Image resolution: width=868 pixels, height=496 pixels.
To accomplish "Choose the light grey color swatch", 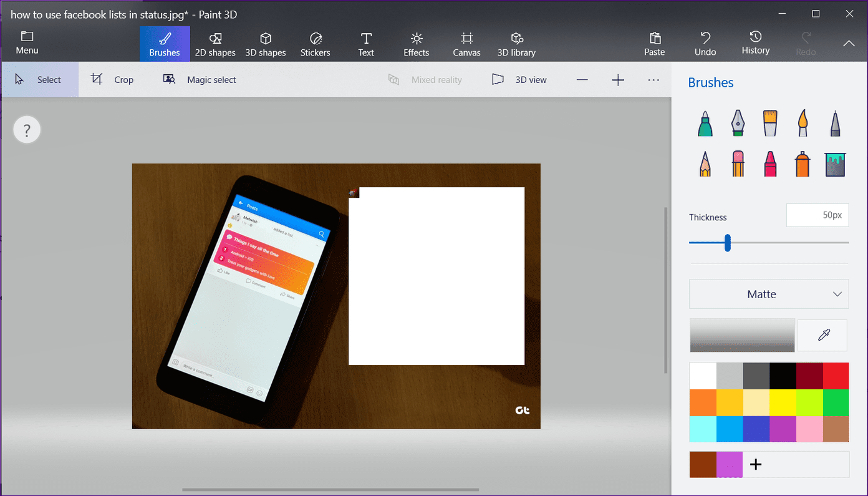I will point(730,376).
